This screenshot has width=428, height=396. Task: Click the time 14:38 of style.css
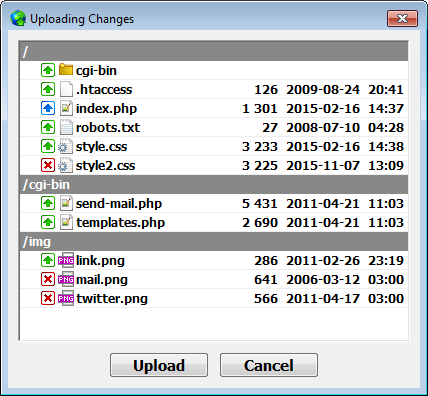coord(386,146)
